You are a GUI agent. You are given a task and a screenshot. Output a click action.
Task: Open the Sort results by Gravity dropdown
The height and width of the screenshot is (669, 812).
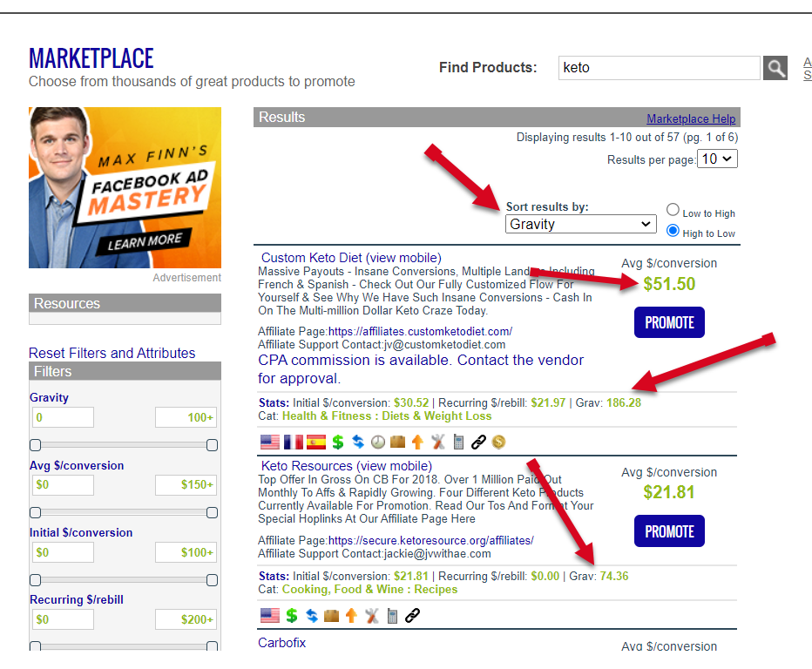point(580,224)
